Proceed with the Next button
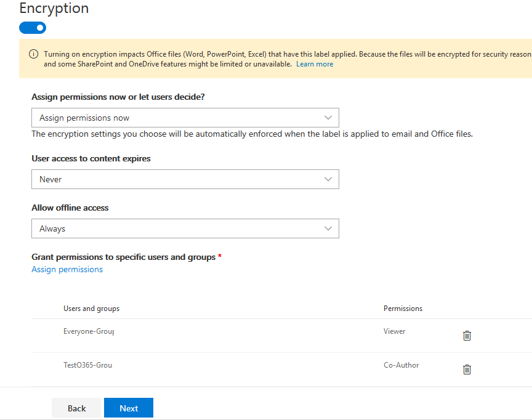This screenshot has width=532, height=420. pyautogui.click(x=129, y=408)
